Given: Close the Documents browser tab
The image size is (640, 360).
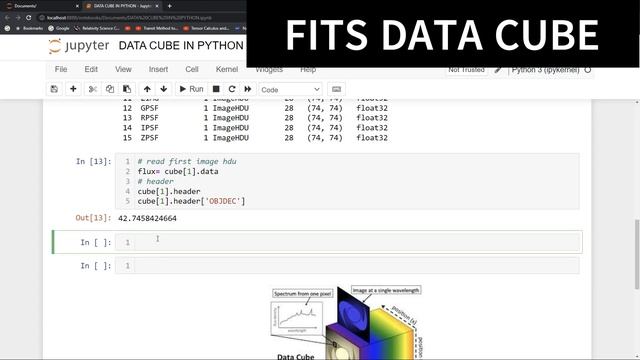Looking at the screenshot, I should (77, 6).
